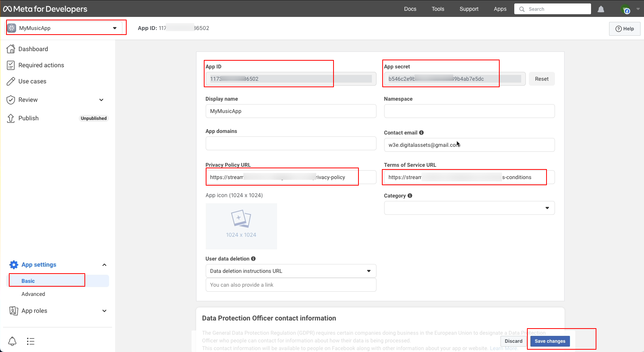
Task: Click the App settings gear icon
Action: [14, 265]
